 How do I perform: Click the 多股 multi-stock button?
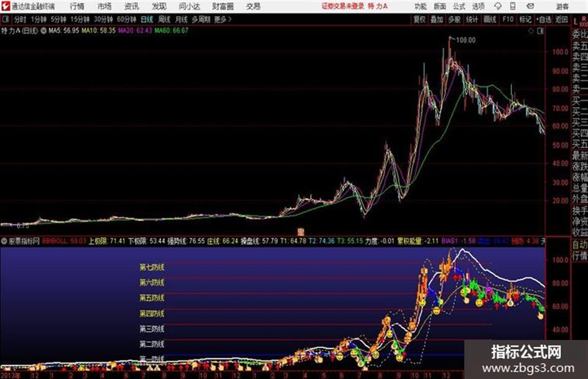[454, 19]
